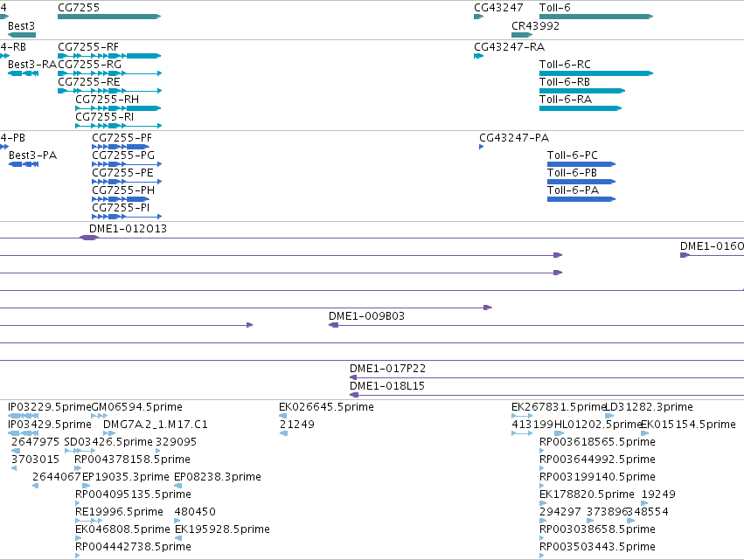This screenshot has height=560, width=744.
Task: Select the Best3 gene label
Action: pyautogui.click(x=21, y=26)
